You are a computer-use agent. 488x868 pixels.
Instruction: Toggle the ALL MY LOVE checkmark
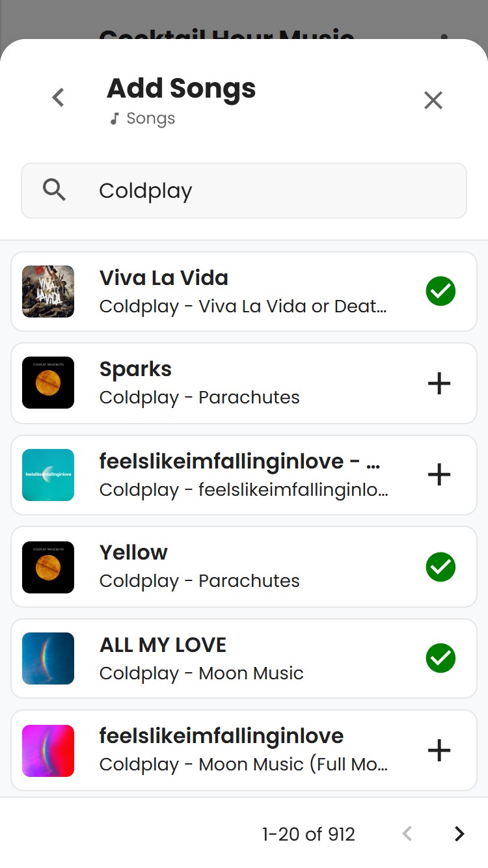[441, 658]
